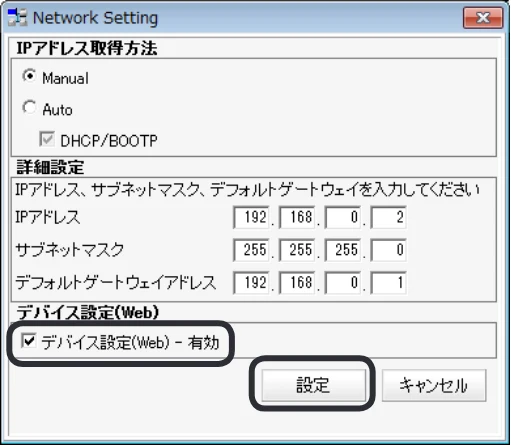511x445 pixels.
Task: Toggle the DHCP/BOOTP checkbox
Action: tap(47, 139)
